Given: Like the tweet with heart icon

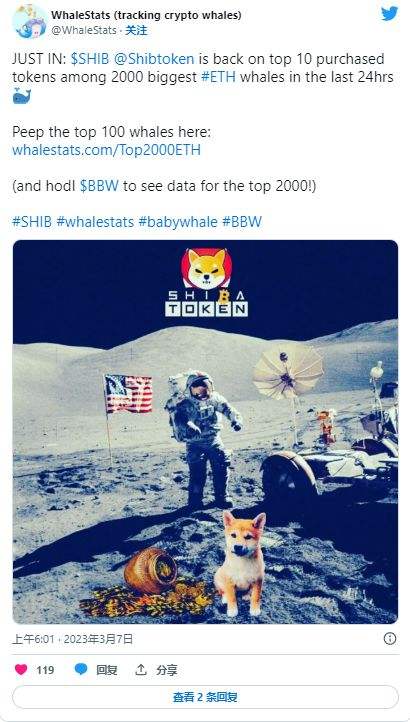Looking at the screenshot, I should coord(21,670).
